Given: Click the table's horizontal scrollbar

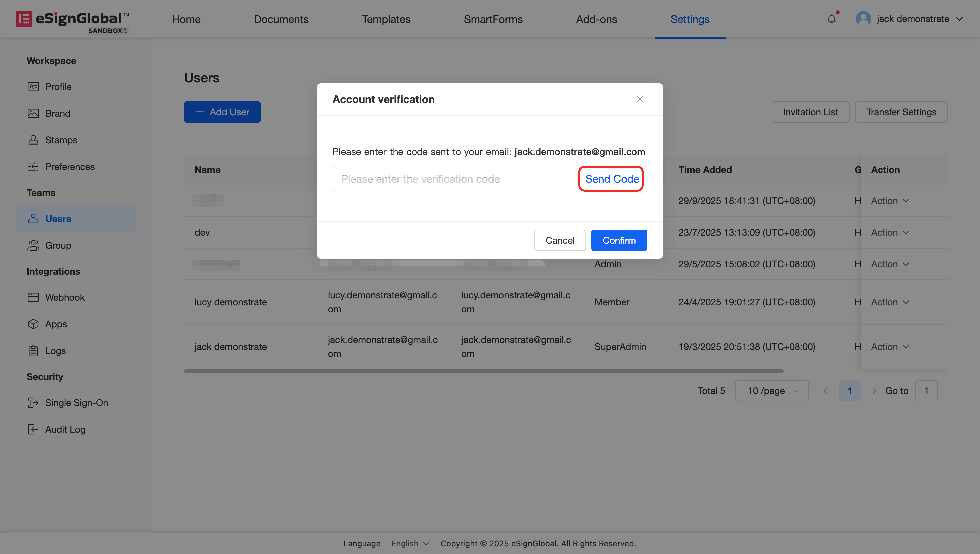Looking at the screenshot, I should tap(483, 371).
